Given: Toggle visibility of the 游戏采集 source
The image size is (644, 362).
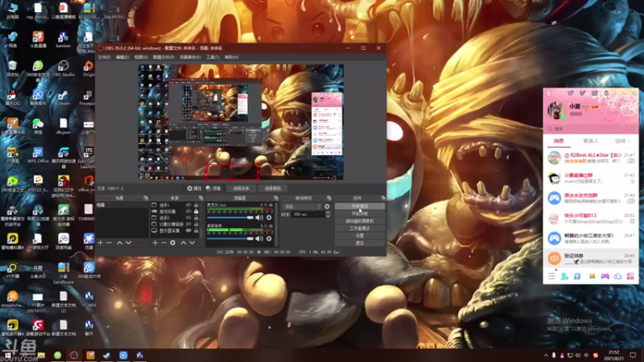Looking at the screenshot, I should point(188,212).
